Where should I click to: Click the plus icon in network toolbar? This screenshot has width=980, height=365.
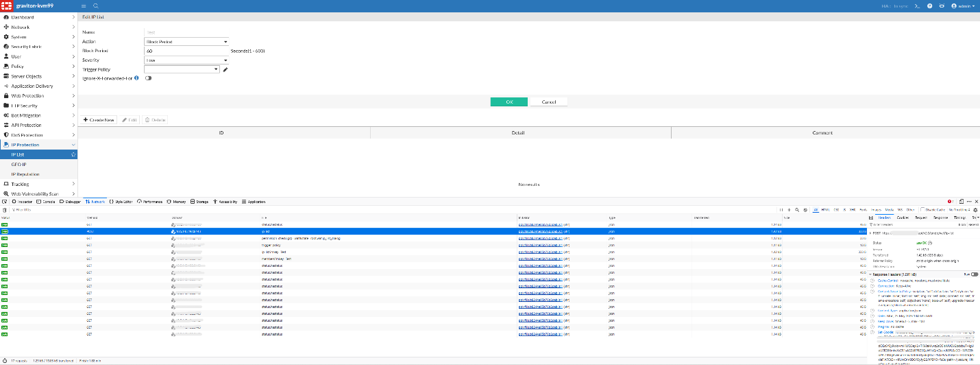coord(789,209)
